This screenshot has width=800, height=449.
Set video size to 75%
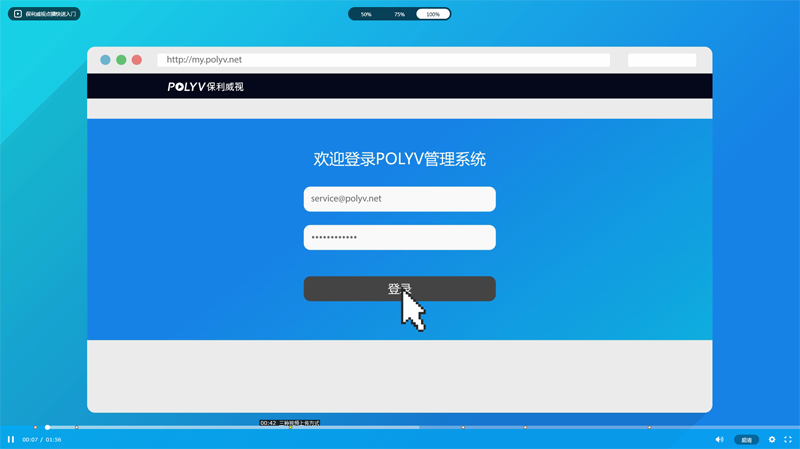click(x=399, y=14)
